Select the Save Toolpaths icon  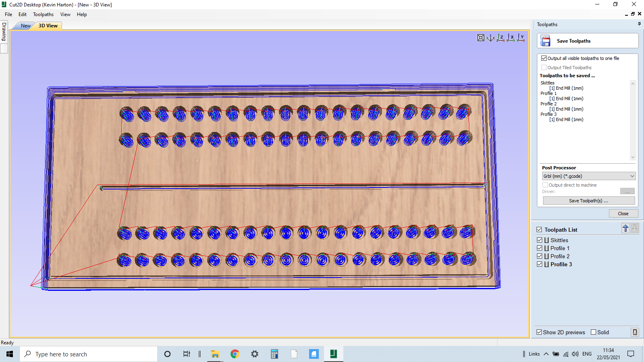coord(545,40)
